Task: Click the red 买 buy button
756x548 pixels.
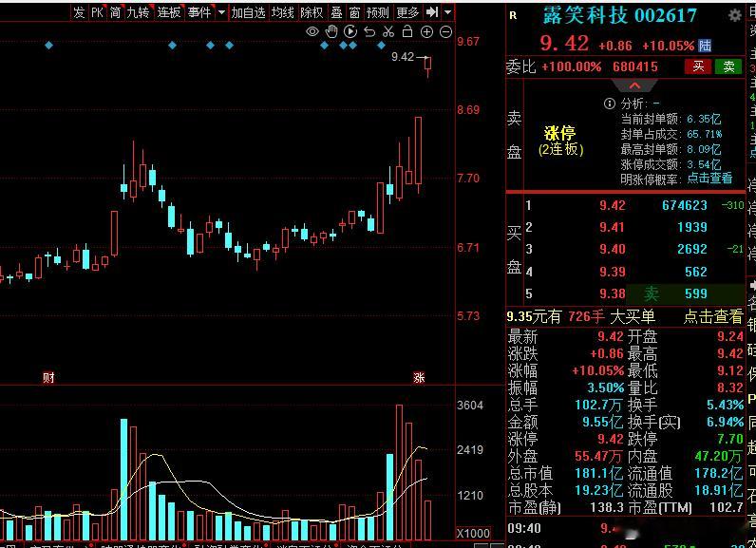Action: pos(698,66)
